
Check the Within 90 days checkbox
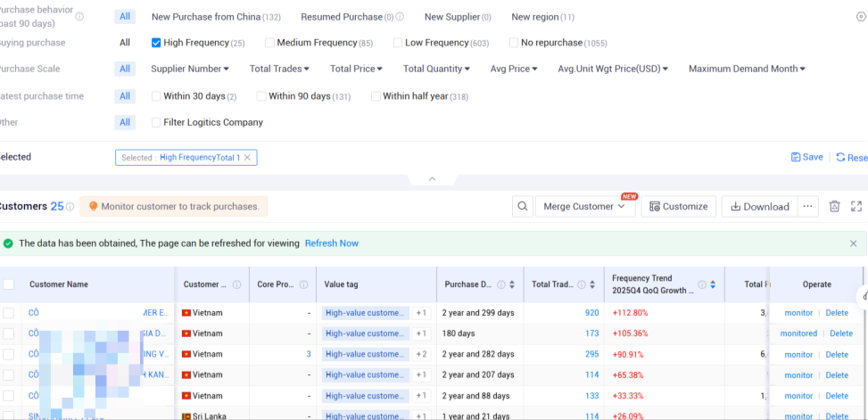click(261, 96)
